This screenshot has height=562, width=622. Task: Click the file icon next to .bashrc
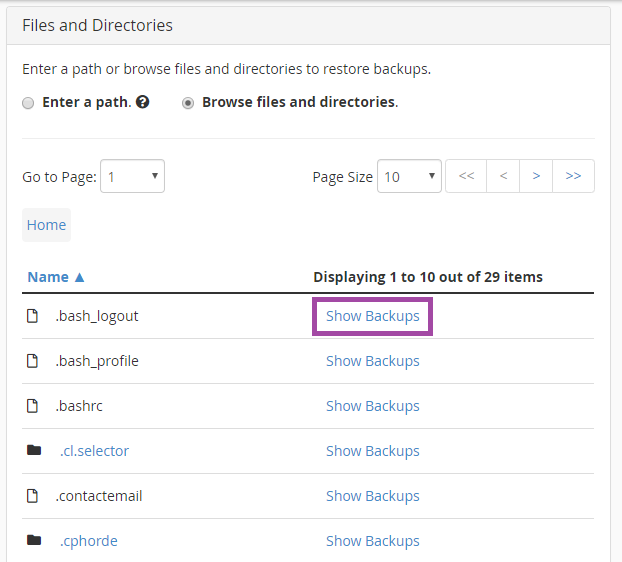point(33,406)
